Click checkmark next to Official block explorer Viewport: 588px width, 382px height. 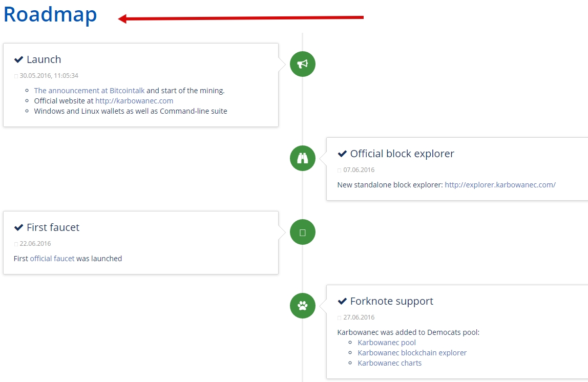[x=342, y=154]
